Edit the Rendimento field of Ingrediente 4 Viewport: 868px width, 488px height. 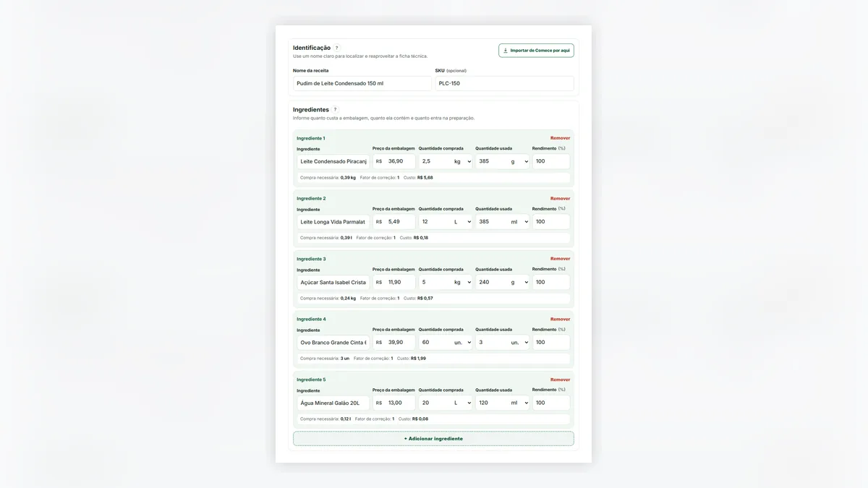click(x=551, y=343)
